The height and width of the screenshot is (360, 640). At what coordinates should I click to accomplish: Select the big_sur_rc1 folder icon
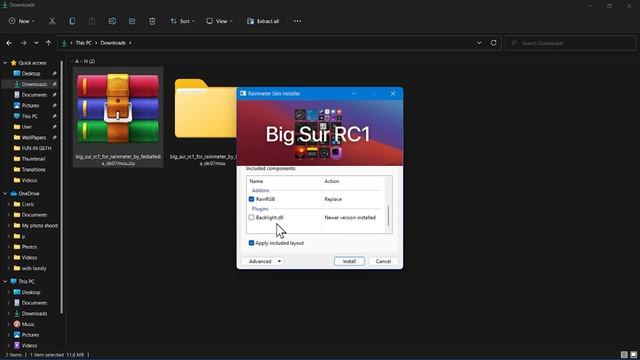click(206, 109)
